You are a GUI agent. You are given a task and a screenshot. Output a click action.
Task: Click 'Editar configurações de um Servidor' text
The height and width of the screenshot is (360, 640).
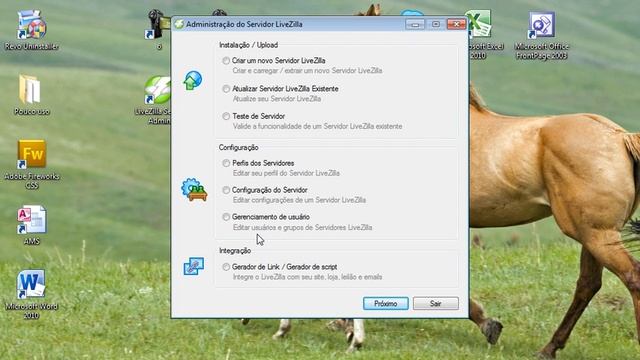pyautogui.click(x=299, y=200)
